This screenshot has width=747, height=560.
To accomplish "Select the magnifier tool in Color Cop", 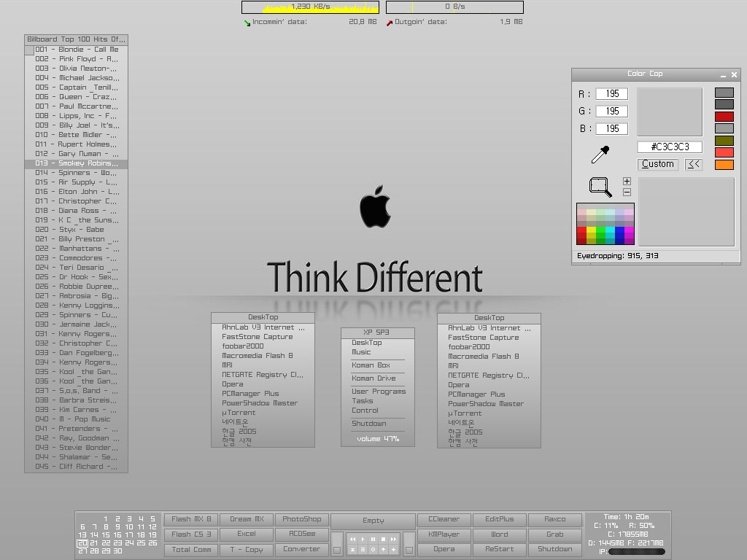I will [x=600, y=187].
